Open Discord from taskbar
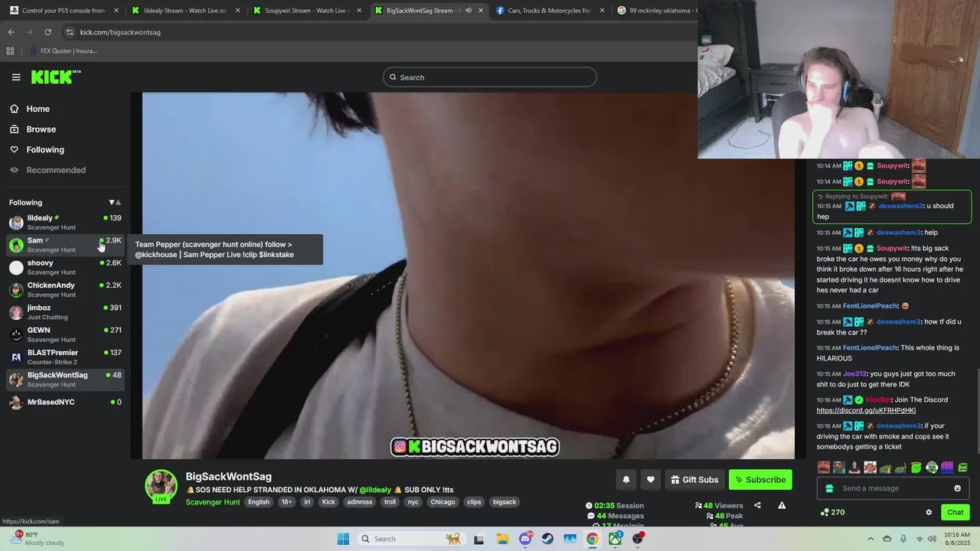The image size is (980, 551). click(x=525, y=539)
